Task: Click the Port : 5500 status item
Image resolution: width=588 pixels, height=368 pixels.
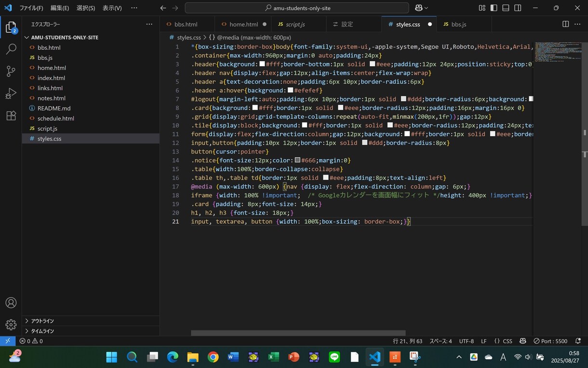Action: click(x=550, y=341)
